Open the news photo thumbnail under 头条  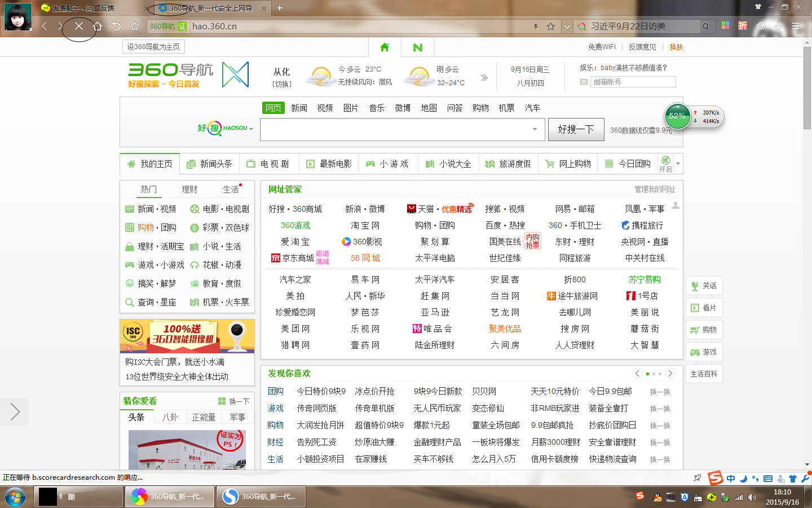187,449
